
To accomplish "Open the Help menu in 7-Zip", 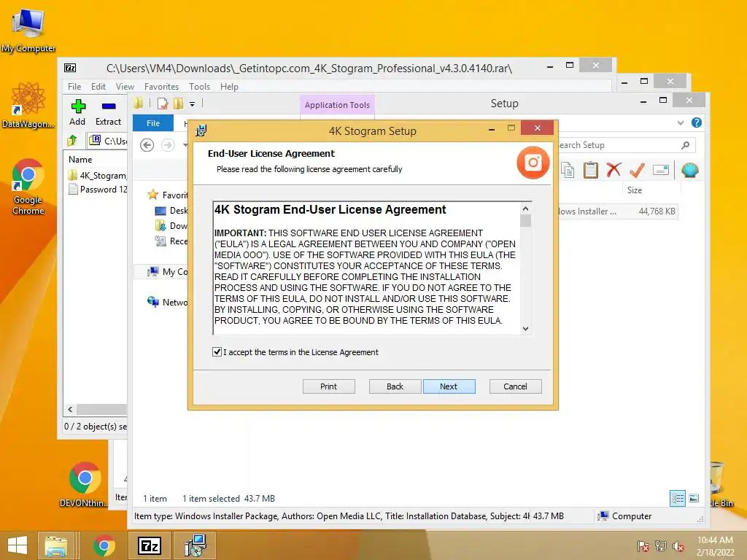I will tap(229, 87).
